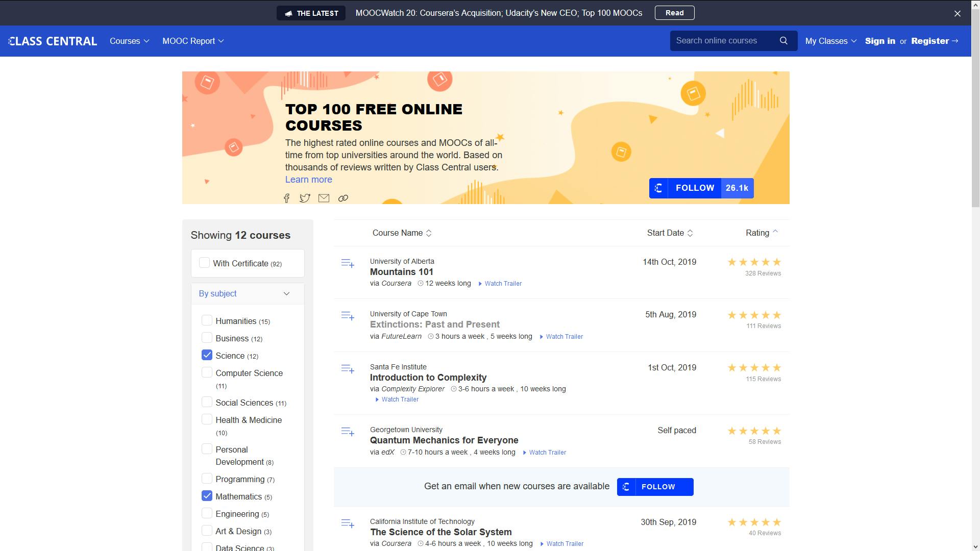Image resolution: width=980 pixels, height=551 pixels.
Task: Close the top announcement banner
Action: pyautogui.click(x=958, y=14)
